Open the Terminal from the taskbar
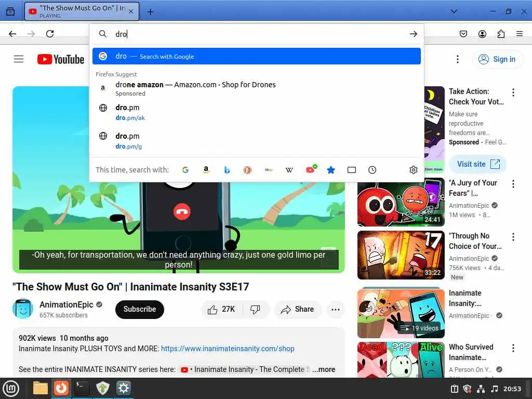The image size is (532, 399). click(x=82, y=388)
